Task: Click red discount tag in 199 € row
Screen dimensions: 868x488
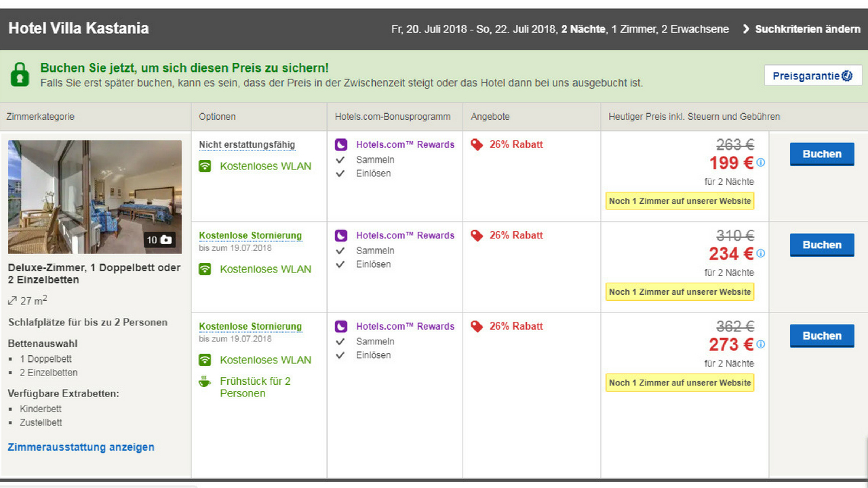Action: tap(477, 144)
